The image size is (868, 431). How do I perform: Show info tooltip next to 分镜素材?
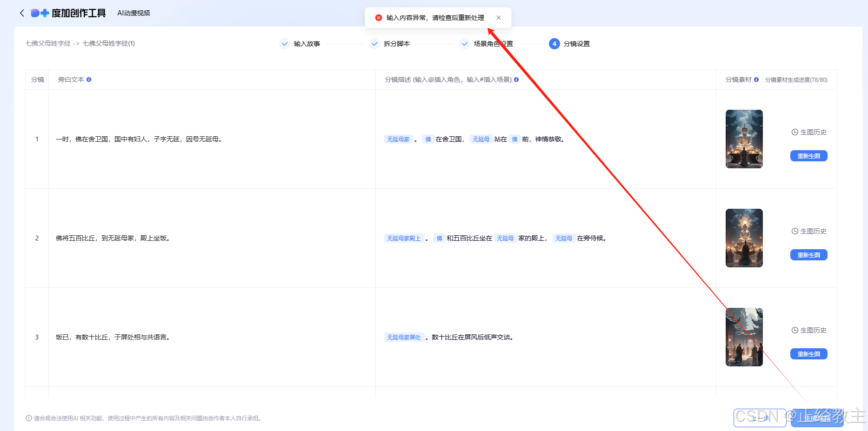coord(756,80)
